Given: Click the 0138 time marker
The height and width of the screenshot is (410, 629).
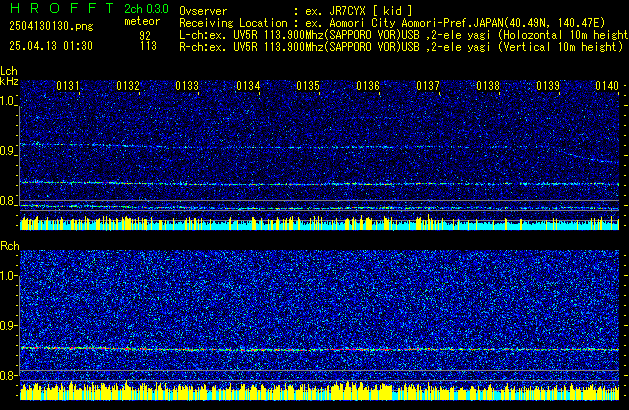Looking at the screenshot, I should point(488,86).
